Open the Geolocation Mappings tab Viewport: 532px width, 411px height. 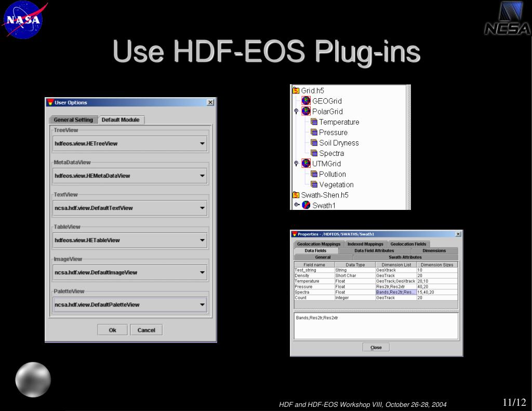click(x=318, y=244)
